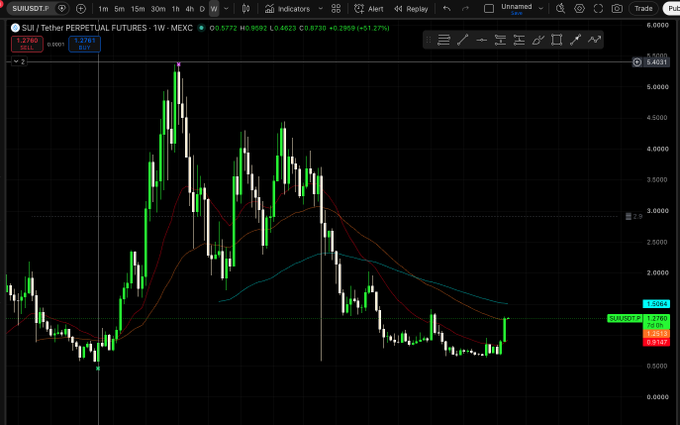This screenshot has height=425, width=680.
Task: Click the orange 1.2513 price label
Action: (657, 333)
